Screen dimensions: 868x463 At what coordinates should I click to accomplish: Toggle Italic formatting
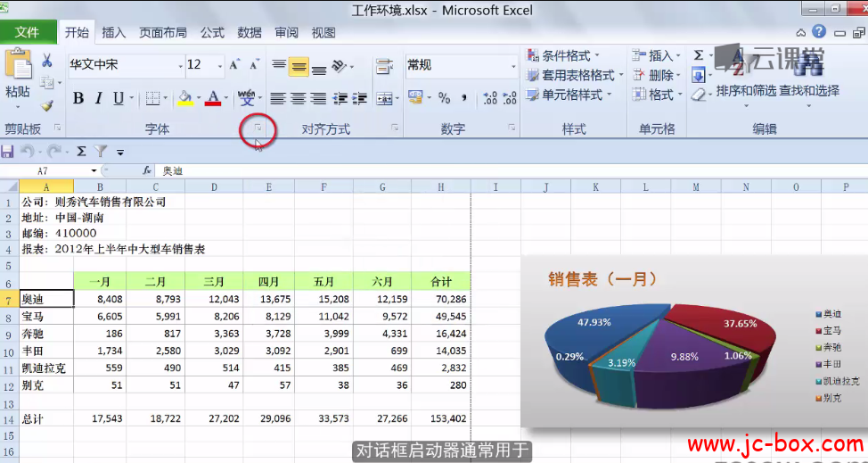99,99
